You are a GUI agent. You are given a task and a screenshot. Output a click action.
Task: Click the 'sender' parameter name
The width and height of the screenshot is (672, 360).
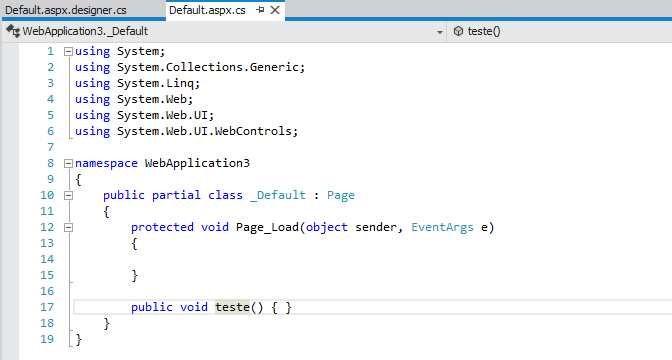[376, 227]
